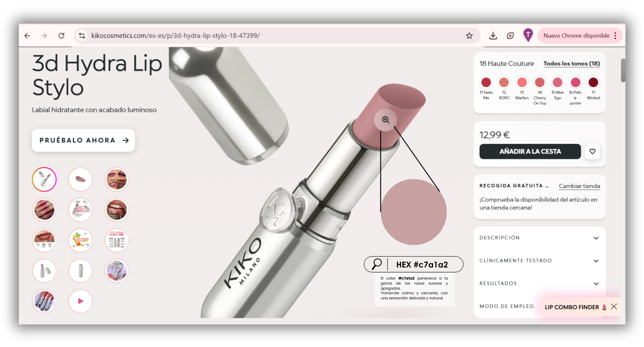The width and height of the screenshot is (644, 347).
Task: Expand the Modo de empleo section
Action: (x=506, y=306)
